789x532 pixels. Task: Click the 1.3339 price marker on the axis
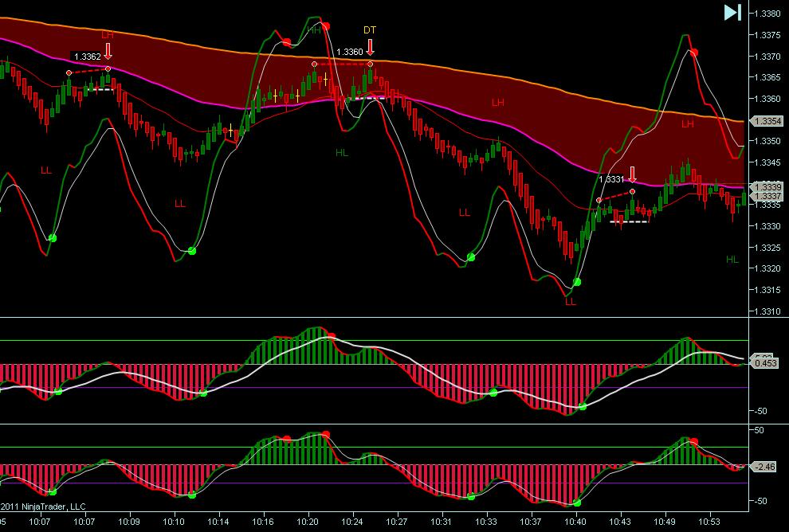click(x=767, y=187)
